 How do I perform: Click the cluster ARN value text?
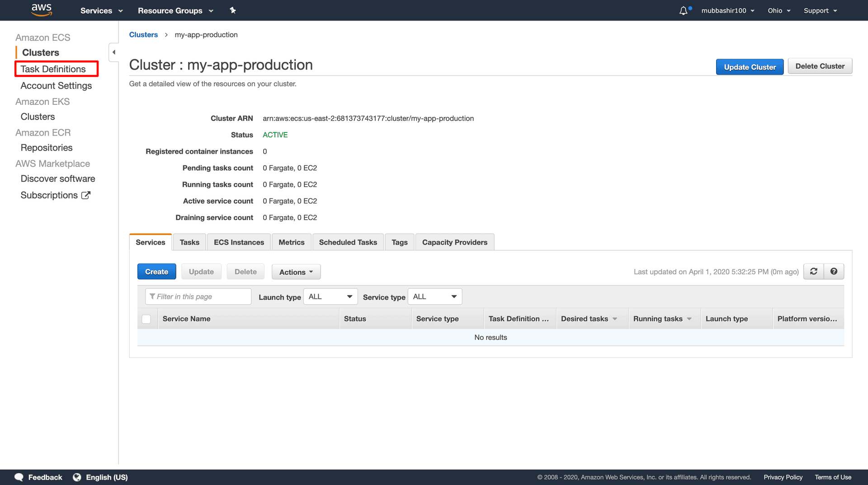pyautogui.click(x=368, y=118)
